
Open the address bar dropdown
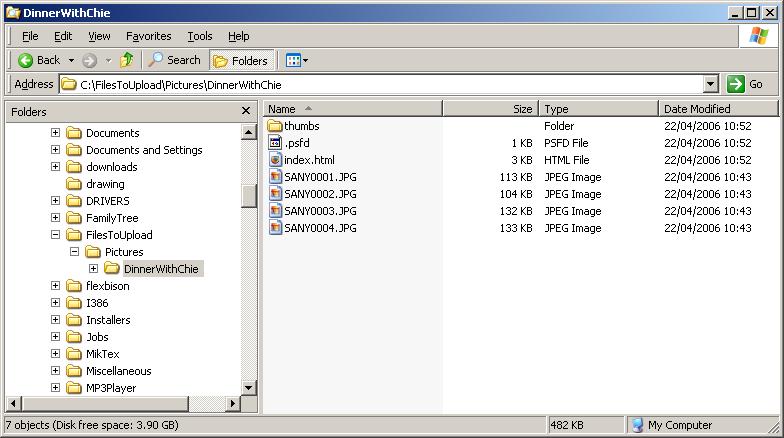pyautogui.click(x=710, y=84)
